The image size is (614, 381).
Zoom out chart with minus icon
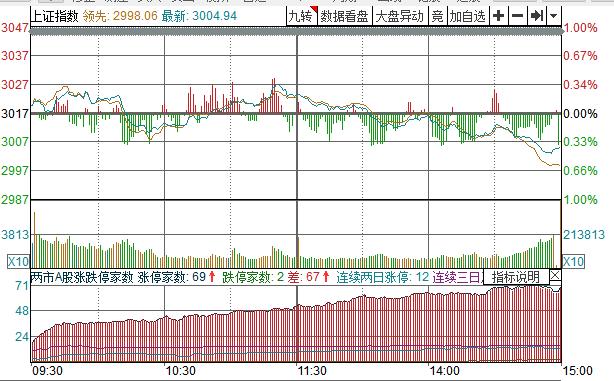pyautogui.click(x=517, y=16)
